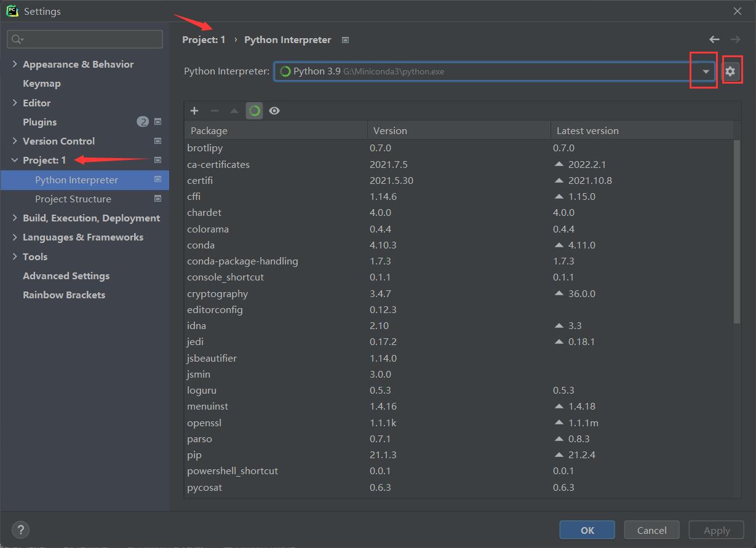
Task: Select the pycosat package row
Action: coord(459,487)
